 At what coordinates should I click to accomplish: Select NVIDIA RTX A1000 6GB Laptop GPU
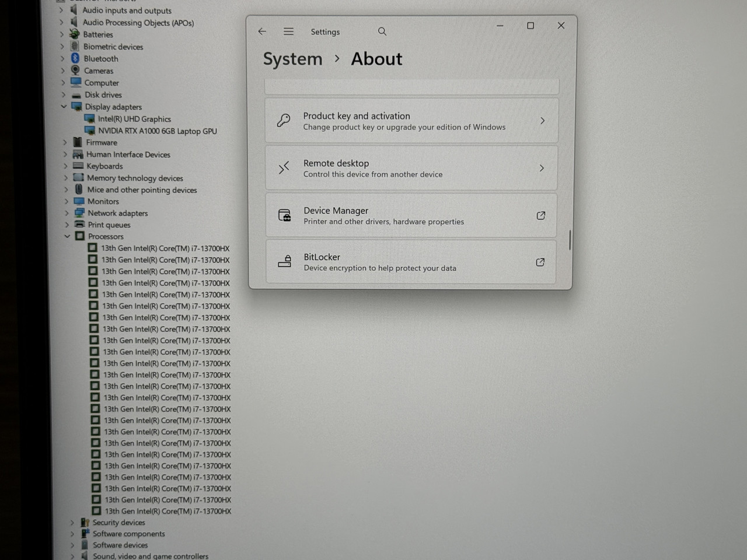(x=158, y=131)
